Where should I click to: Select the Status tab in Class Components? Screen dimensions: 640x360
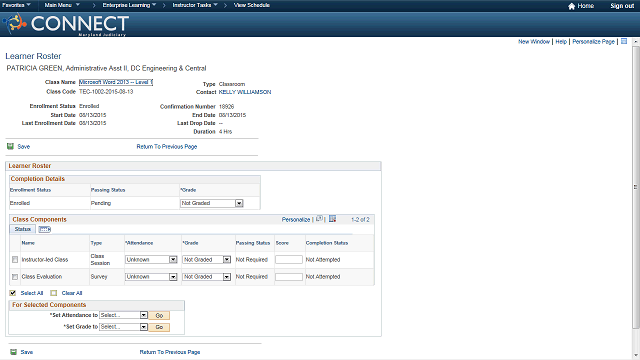tap(22, 229)
